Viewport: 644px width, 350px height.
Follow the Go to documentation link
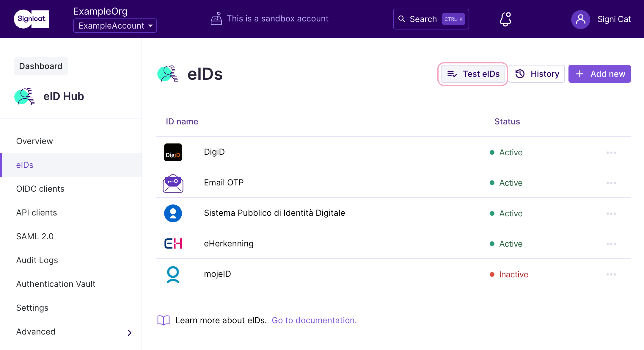pos(314,320)
